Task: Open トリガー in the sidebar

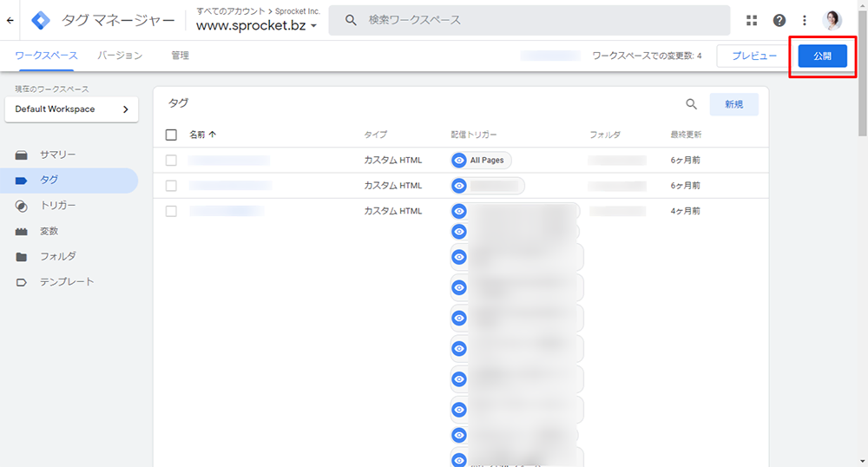Action: point(57,206)
